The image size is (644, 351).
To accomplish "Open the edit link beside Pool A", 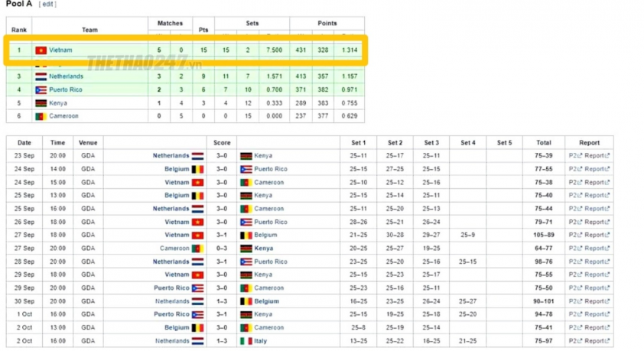I will click(47, 4).
